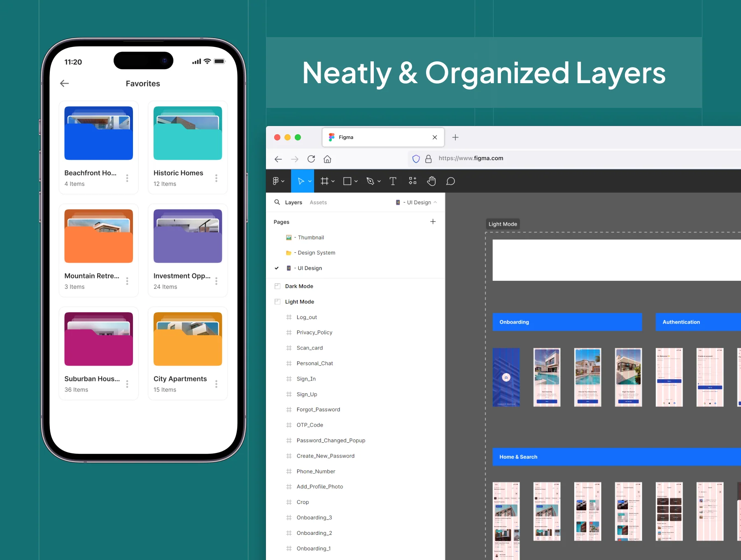Select the Move tool arrow
The width and height of the screenshot is (741, 560).
[x=301, y=181]
